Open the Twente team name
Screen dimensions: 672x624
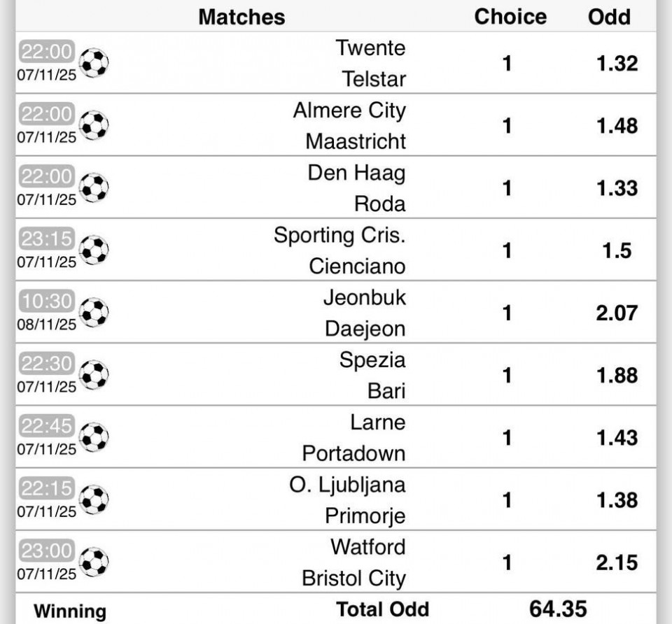[370, 48]
